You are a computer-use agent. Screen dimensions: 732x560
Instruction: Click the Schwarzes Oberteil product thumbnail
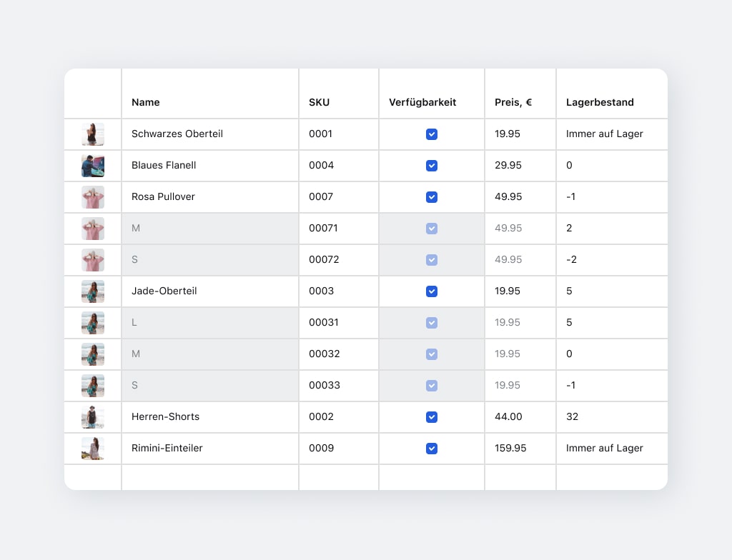pos(93,134)
